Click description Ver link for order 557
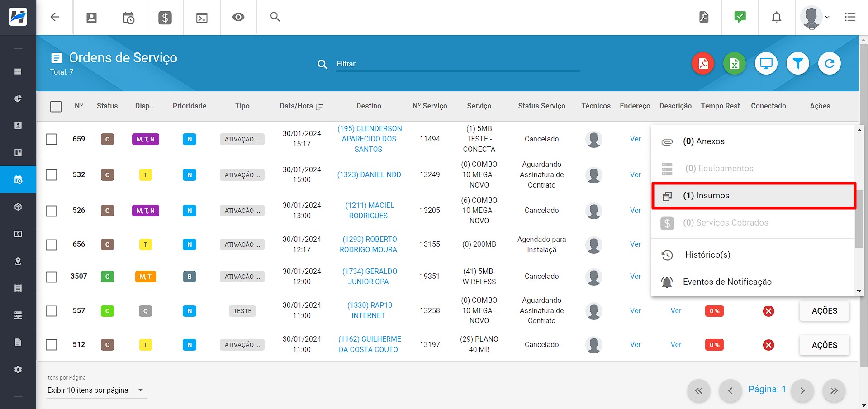Viewport: 868px width, 409px height. coord(676,311)
